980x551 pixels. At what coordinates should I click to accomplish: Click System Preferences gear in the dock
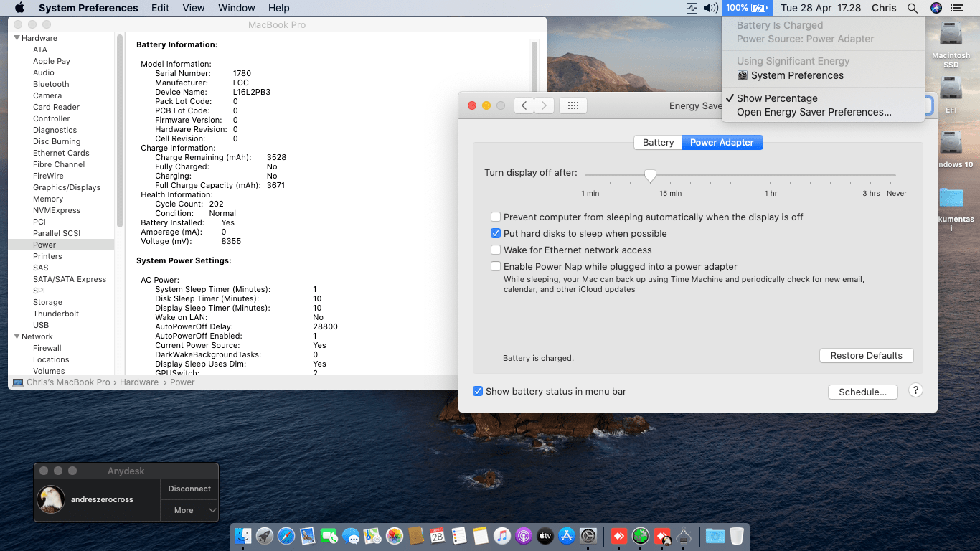pyautogui.click(x=588, y=535)
